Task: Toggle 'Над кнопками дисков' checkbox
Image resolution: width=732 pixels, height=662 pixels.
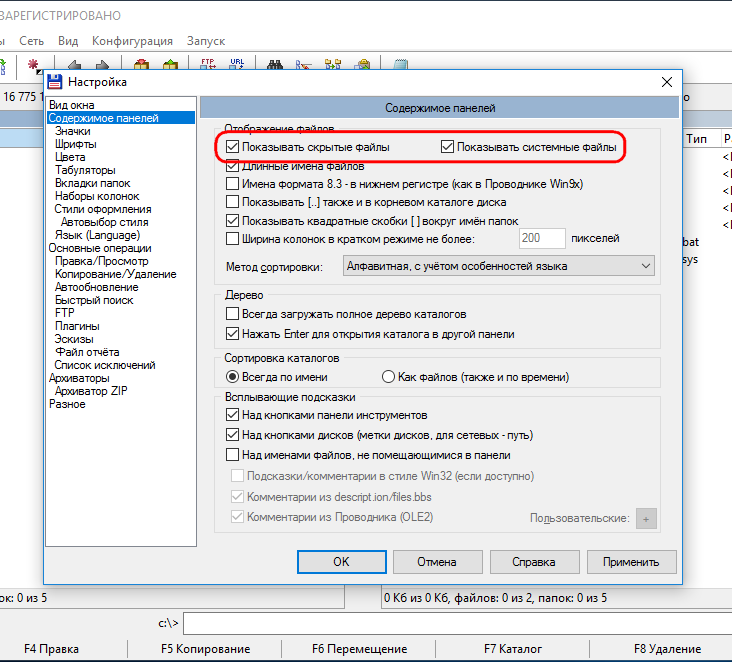Action: point(232,435)
